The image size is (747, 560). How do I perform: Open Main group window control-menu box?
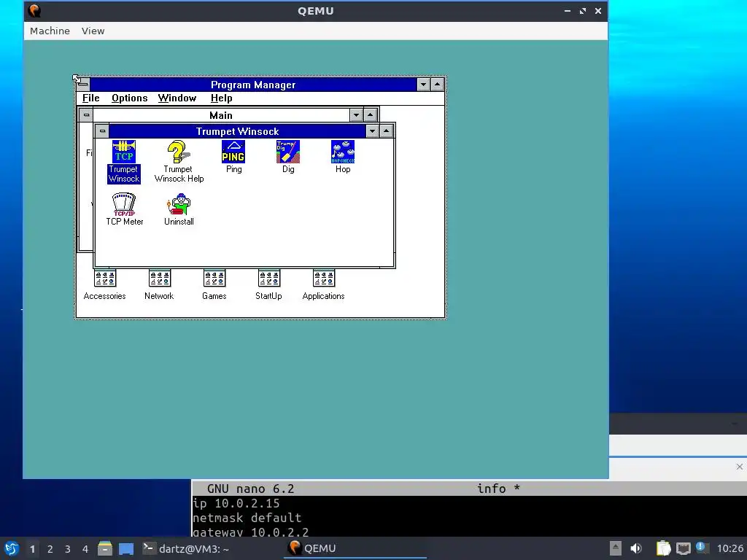[86, 114]
